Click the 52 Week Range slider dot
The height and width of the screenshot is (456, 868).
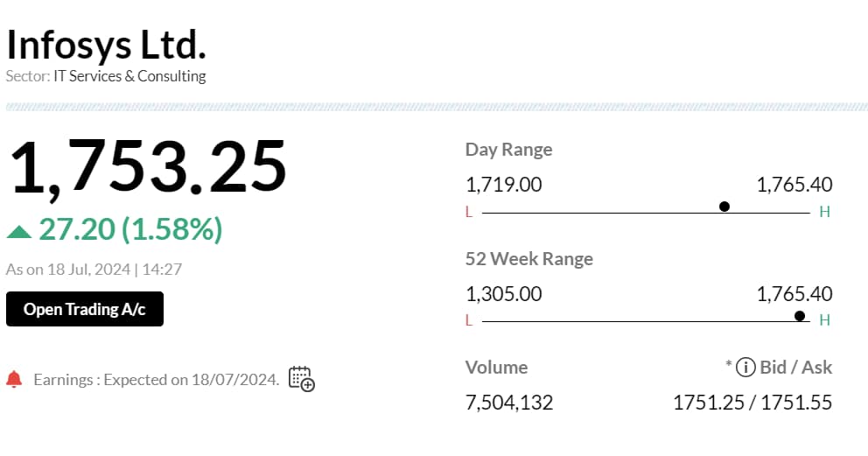pos(800,315)
